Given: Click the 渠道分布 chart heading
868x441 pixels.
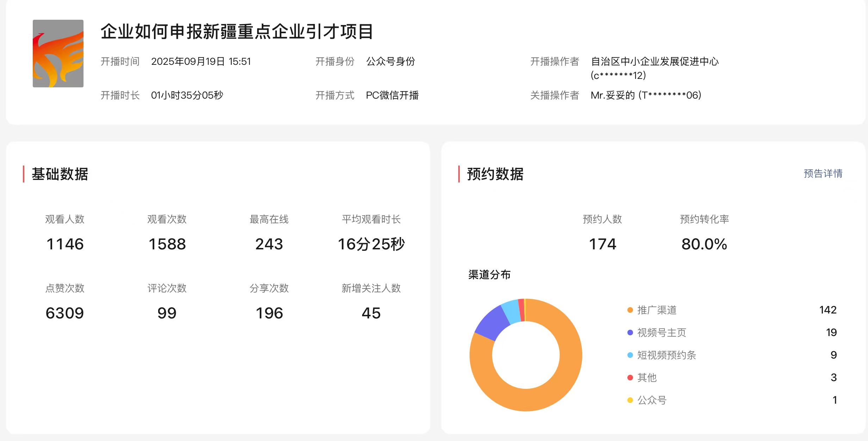Looking at the screenshot, I should pyautogui.click(x=489, y=274).
